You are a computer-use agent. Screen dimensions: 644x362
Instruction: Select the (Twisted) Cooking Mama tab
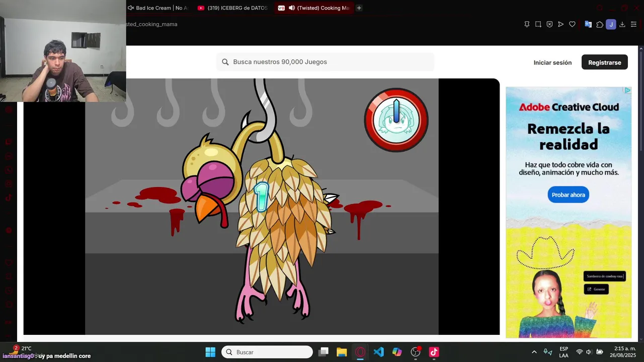(314, 8)
